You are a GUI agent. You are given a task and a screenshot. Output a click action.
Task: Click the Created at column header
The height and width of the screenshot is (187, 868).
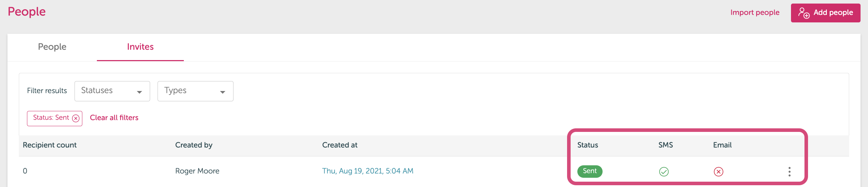340,145
